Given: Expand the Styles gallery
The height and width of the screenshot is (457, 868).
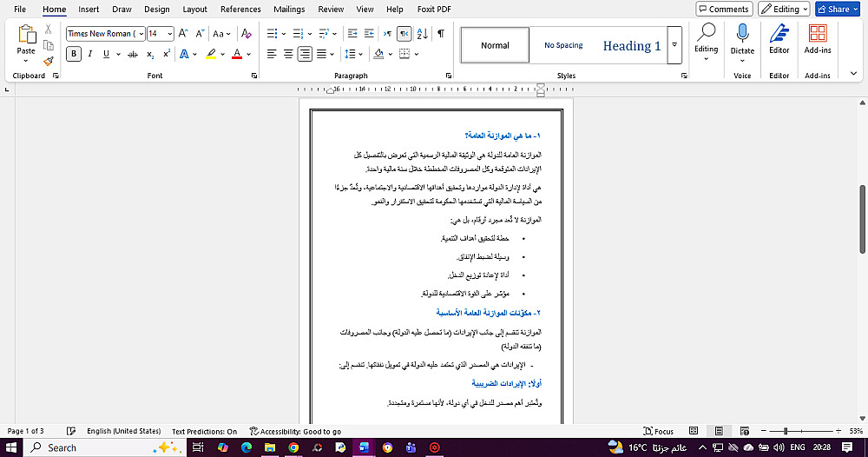Looking at the screenshot, I should [x=674, y=45].
